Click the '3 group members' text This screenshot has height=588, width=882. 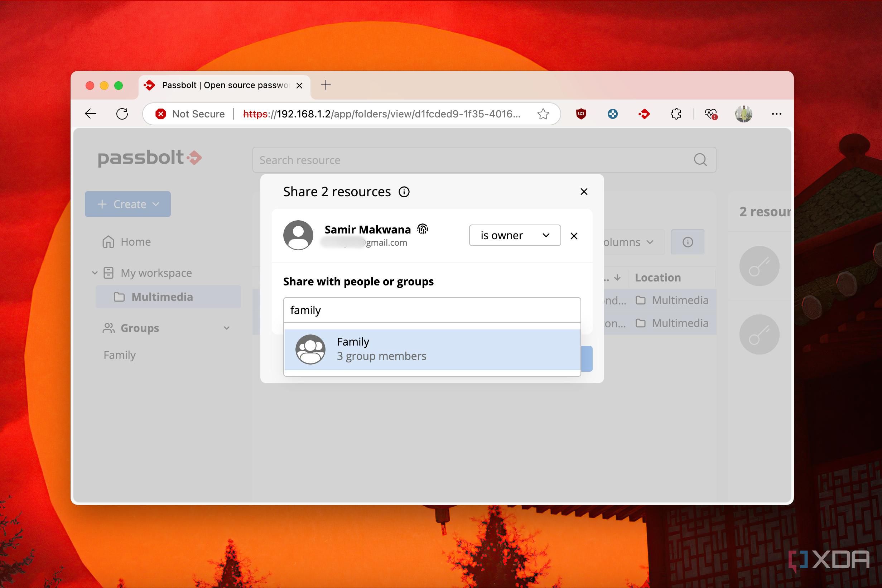click(x=381, y=356)
